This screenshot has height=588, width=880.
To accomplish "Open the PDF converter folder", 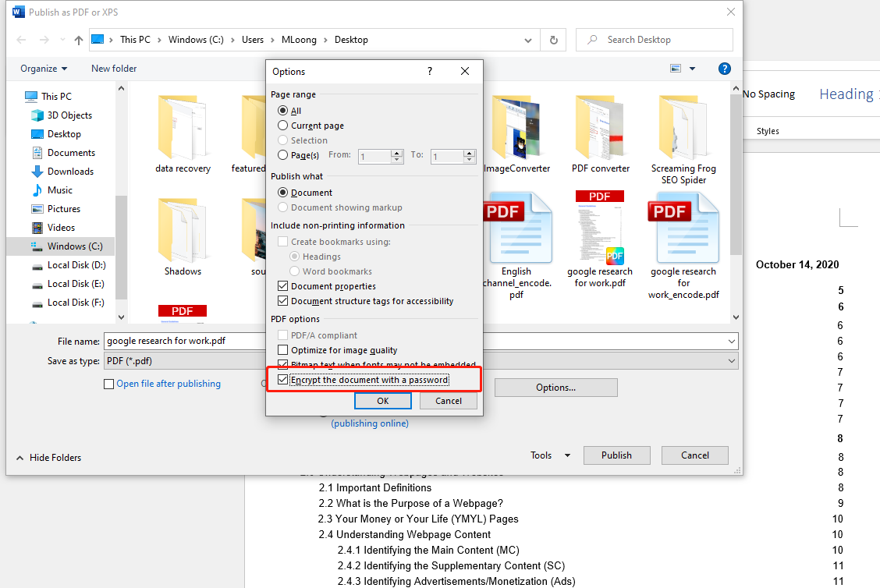I will click(601, 135).
